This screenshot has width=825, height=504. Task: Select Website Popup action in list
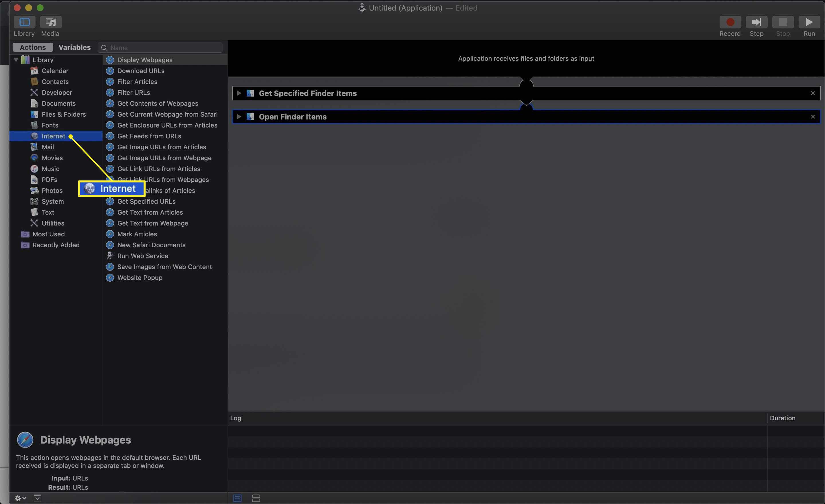point(140,277)
